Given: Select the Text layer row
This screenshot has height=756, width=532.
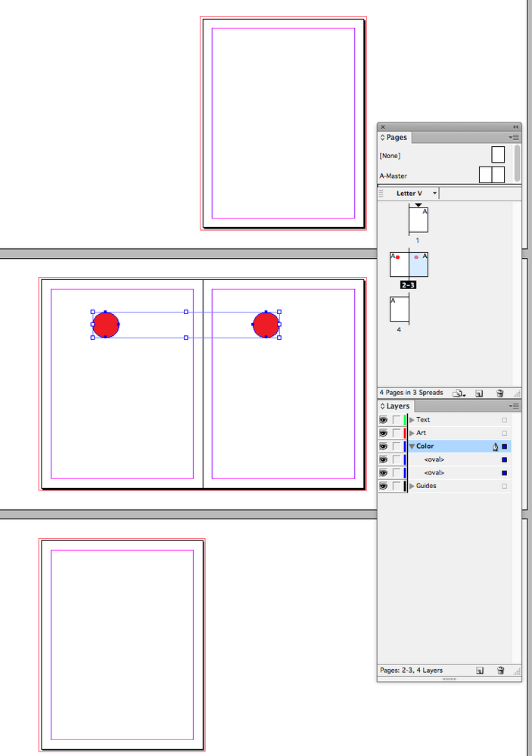Looking at the screenshot, I should 459,420.
